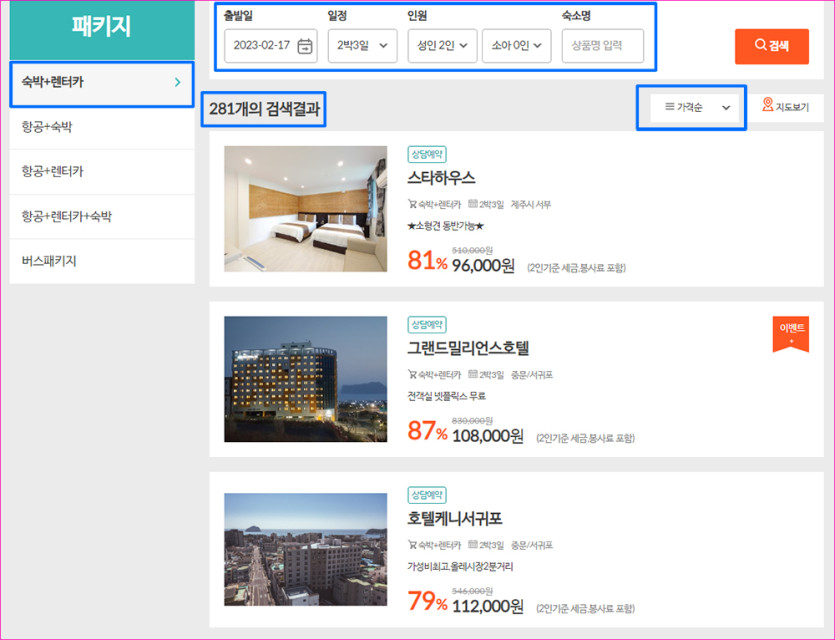Click the 전객실 넷플릭스 무료 description text
The width and height of the screenshot is (835, 640).
coord(446,396)
